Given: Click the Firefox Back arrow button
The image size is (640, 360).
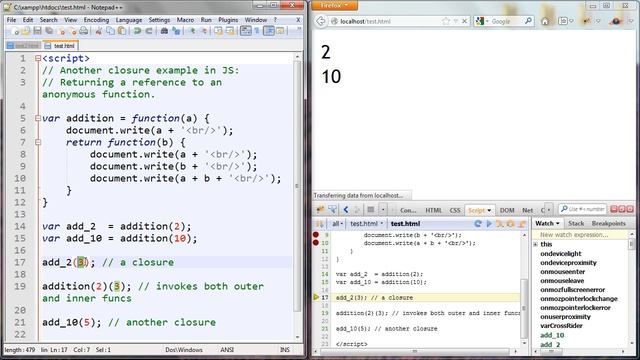Looking at the screenshot, I should click(x=321, y=21).
